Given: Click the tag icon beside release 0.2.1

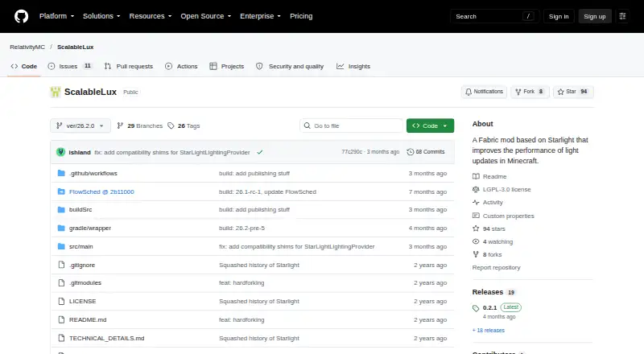Looking at the screenshot, I should click(476, 308).
